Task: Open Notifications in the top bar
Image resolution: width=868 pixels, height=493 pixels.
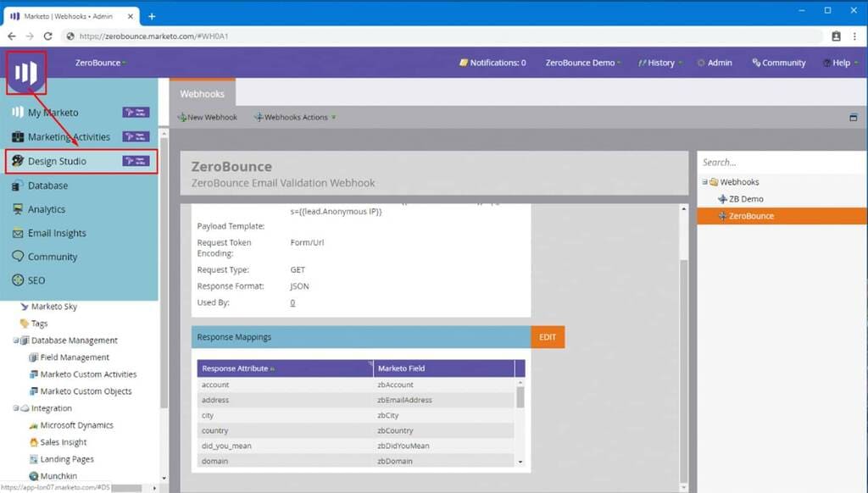Action: (x=492, y=63)
